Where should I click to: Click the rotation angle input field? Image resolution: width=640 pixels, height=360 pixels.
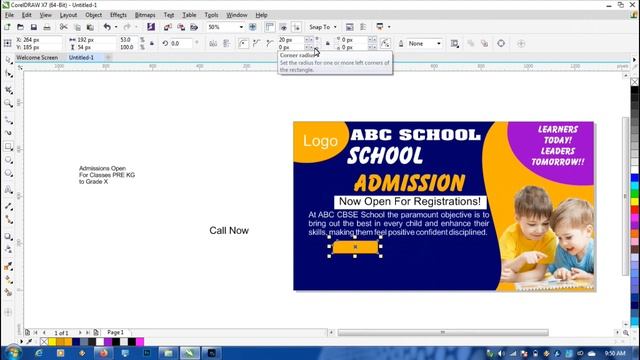coord(180,43)
